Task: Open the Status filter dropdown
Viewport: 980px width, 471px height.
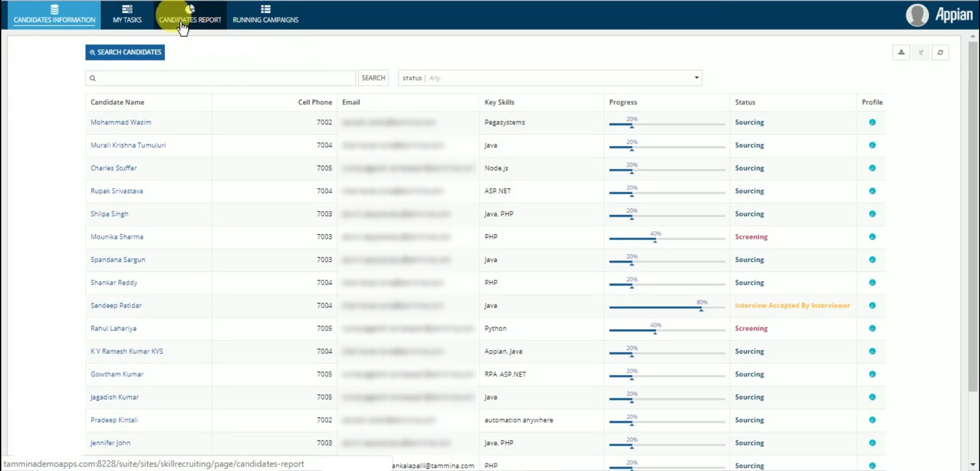Action: pos(550,78)
